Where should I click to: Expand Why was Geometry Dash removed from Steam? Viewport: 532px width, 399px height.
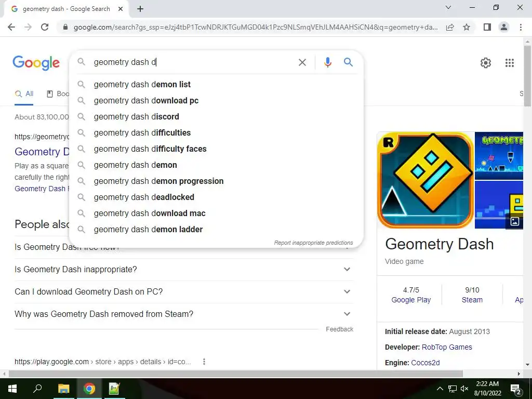[x=184, y=314]
